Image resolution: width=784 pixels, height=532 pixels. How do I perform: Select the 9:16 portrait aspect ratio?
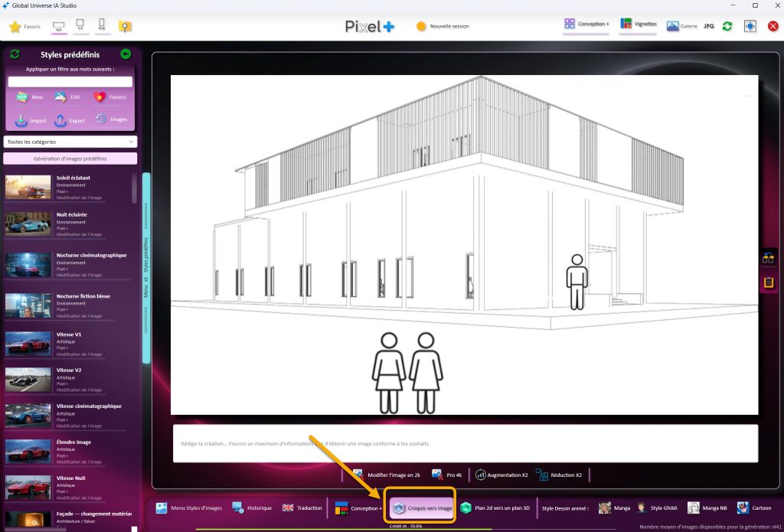(x=102, y=27)
